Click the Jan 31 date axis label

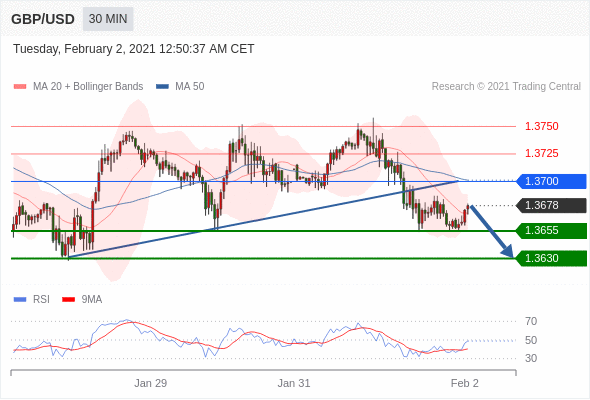[x=294, y=383]
